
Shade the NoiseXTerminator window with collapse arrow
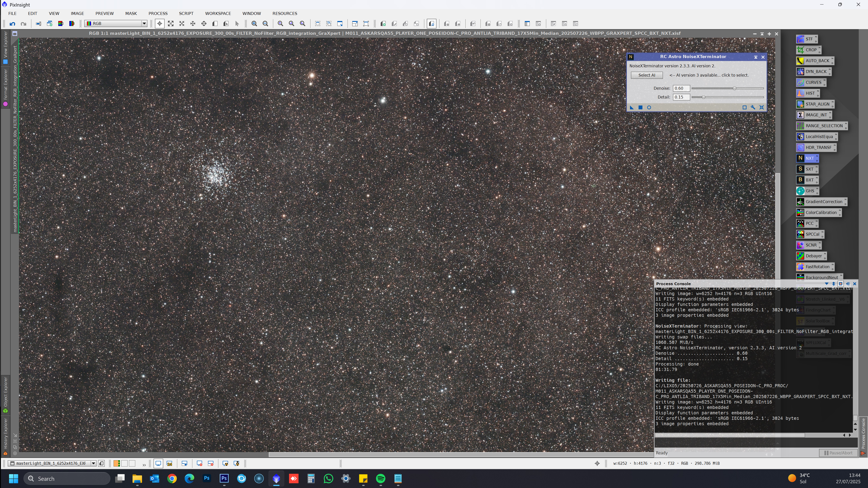(756, 57)
